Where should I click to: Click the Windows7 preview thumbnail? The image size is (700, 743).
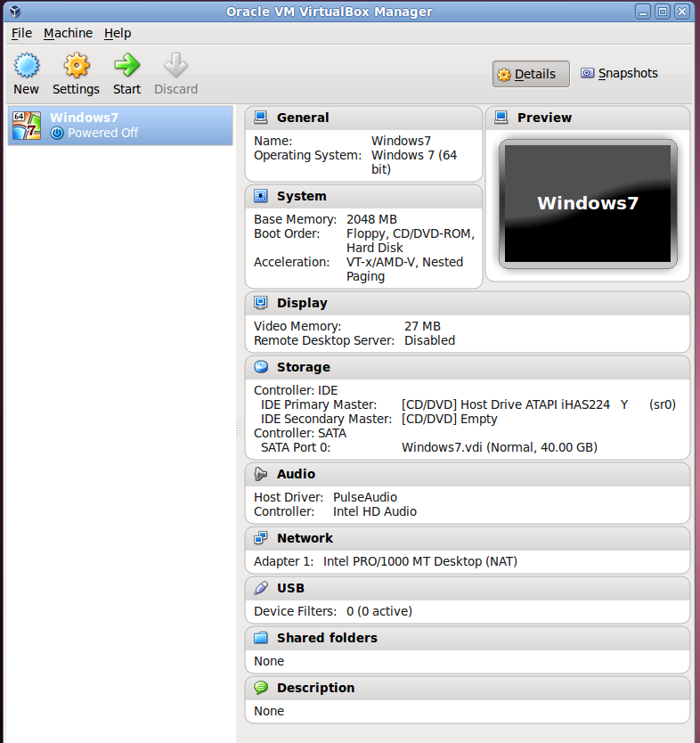point(588,204)
